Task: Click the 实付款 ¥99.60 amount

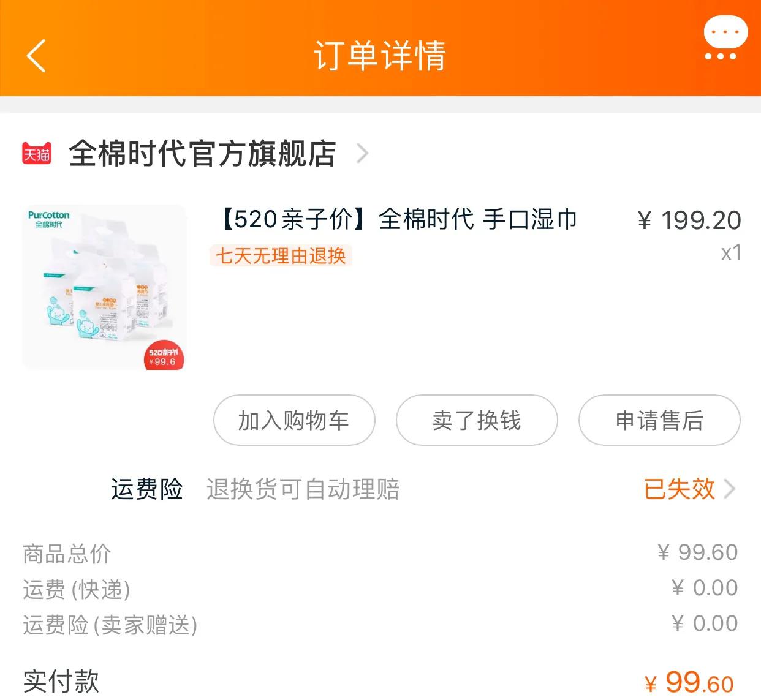Action: coord(689,682)
